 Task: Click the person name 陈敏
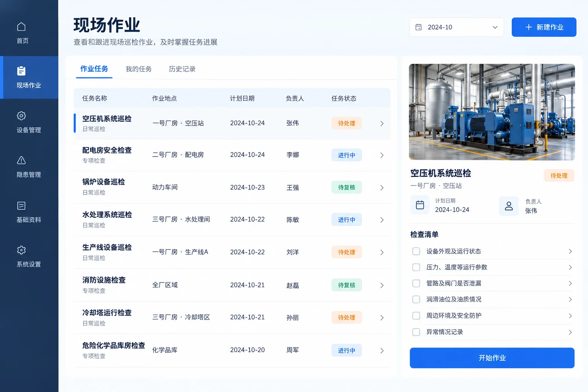pos(292,220)
